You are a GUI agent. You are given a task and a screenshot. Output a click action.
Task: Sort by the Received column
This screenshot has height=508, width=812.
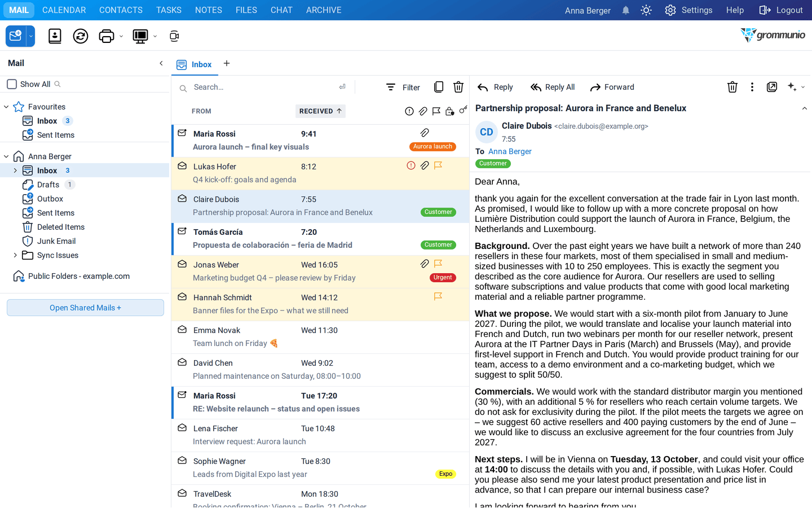(320, 111)
